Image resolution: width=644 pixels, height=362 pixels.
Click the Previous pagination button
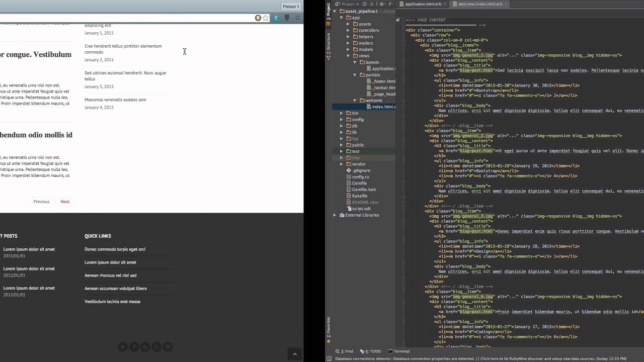pyautogui.click(x=41, y=202)
